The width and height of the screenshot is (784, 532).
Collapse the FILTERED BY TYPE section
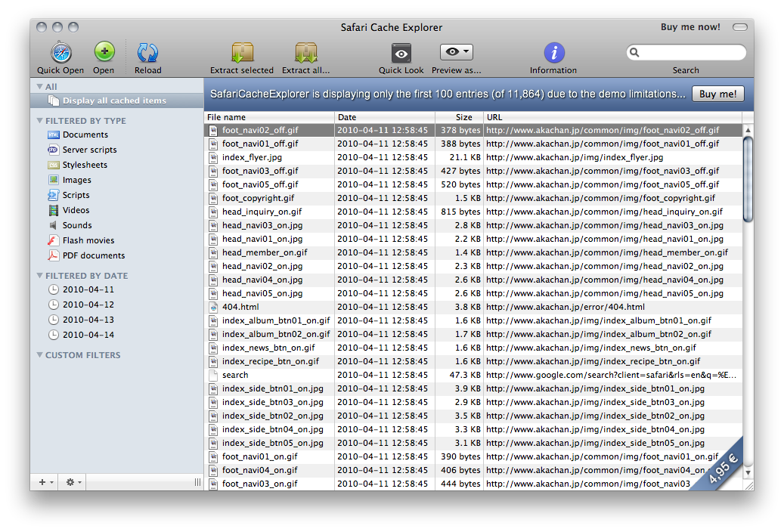pyautogui.click(x=39, y=120)
